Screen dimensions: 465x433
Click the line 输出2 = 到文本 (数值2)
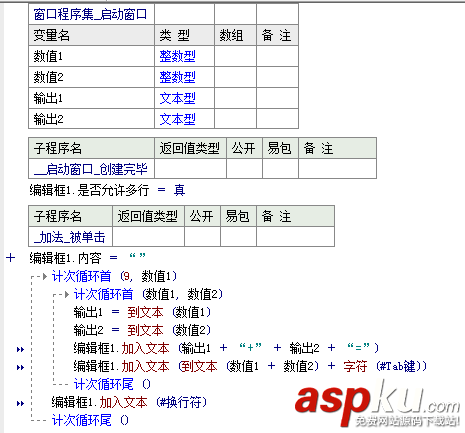[142, 330]
